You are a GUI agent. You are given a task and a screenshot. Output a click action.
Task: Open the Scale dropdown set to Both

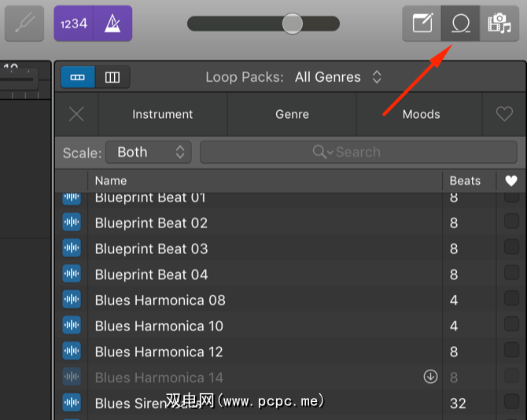149,152
